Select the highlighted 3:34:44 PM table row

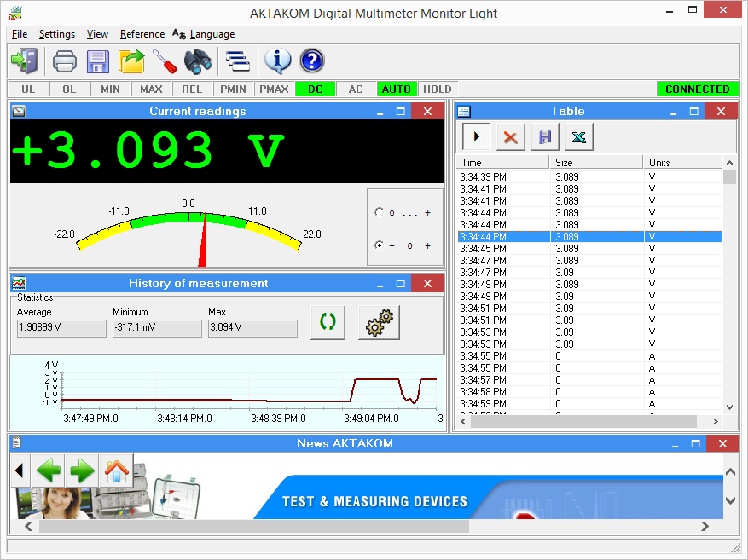tap(589, 237)
